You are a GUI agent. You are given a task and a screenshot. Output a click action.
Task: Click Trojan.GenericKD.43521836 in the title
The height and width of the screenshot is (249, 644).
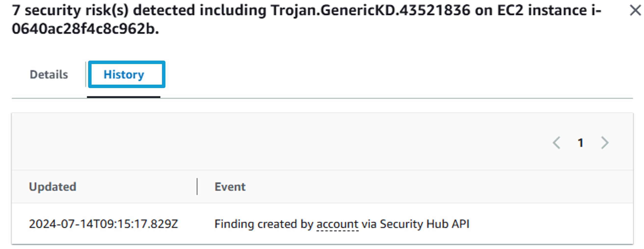pos(371,11)
